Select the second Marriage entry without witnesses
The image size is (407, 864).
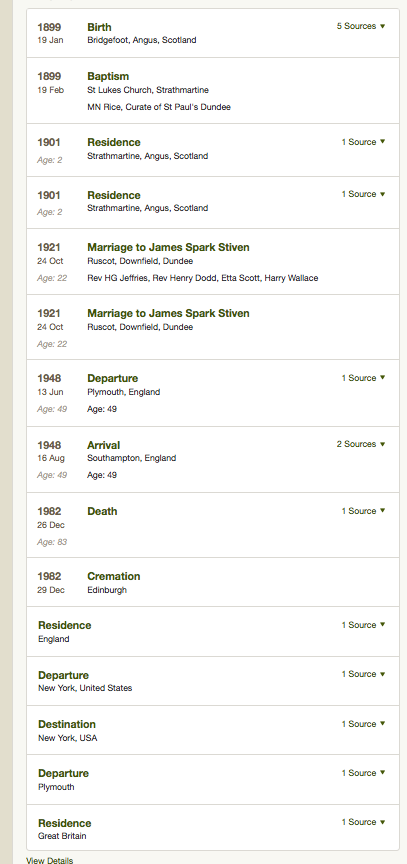[213, 327]
